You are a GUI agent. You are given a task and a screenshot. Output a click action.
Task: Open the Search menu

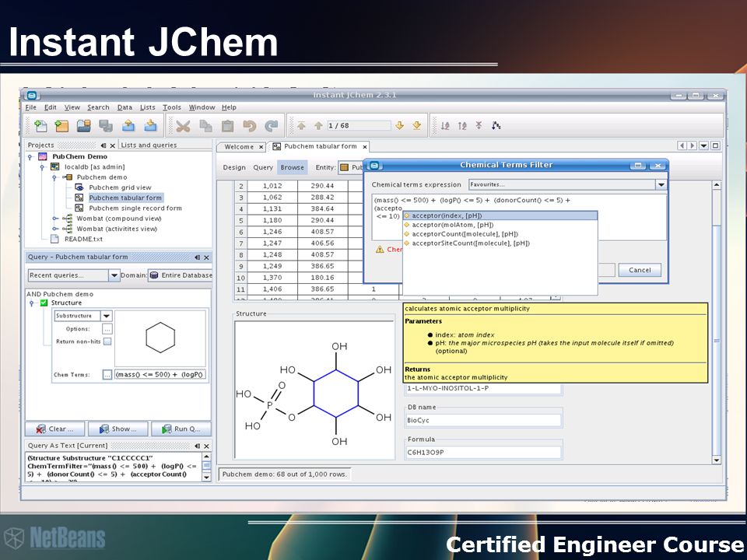[98, 107]
